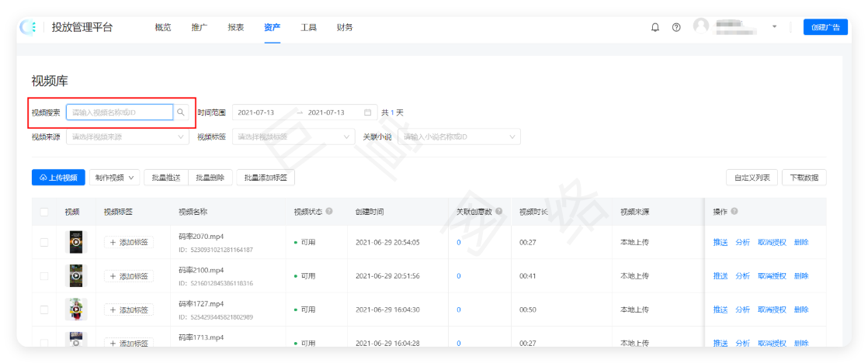Image resolution: width=868 pixels, height=363 pixels.
Task: Click the 创建广告 button
Action: tap(825, 27)
